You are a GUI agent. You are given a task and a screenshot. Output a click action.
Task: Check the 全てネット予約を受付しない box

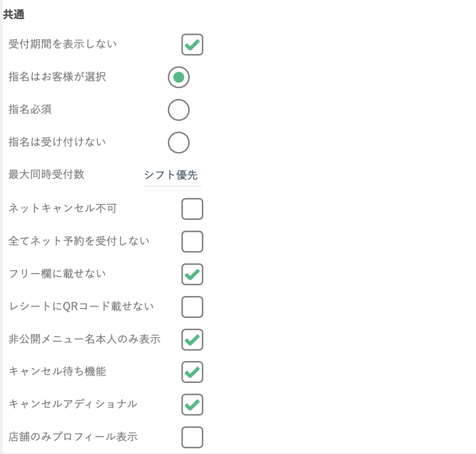coord(192,242)
